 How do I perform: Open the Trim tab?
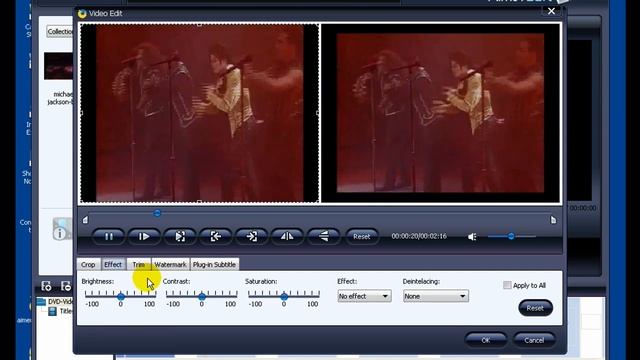[138, 264]
